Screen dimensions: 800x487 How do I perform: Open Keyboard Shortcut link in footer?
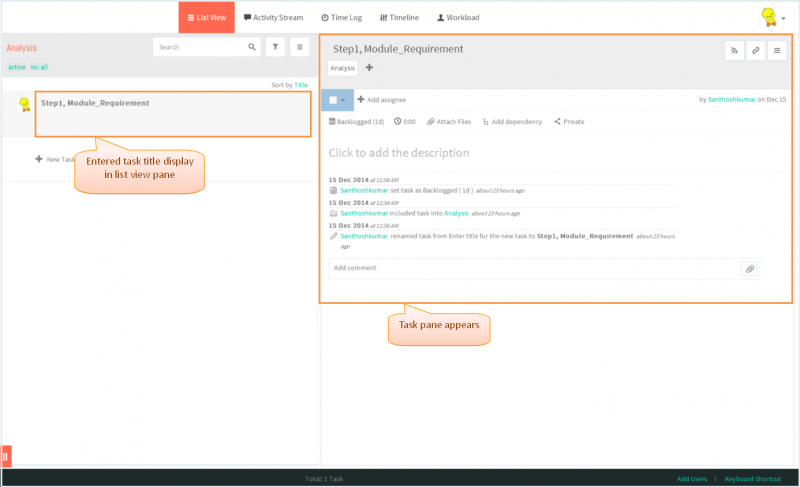coord(753,479)
